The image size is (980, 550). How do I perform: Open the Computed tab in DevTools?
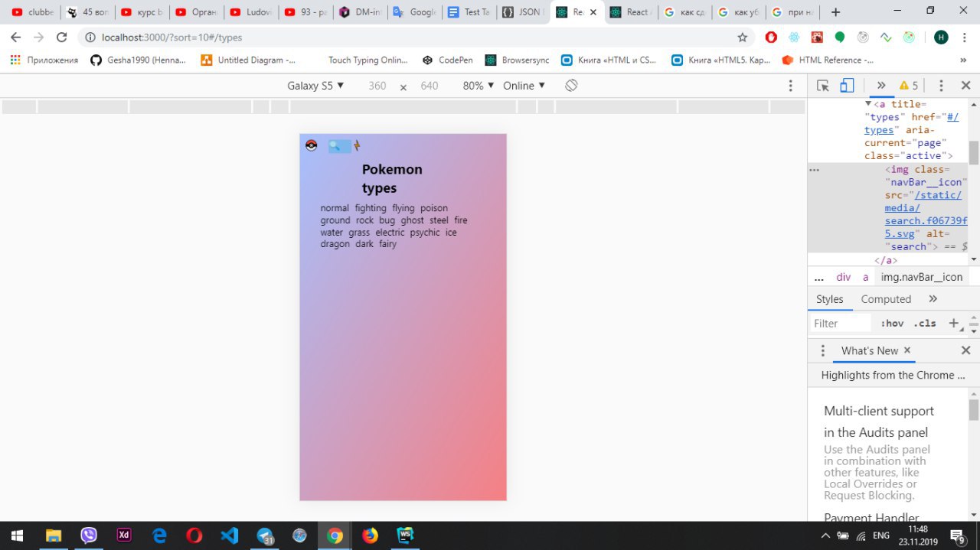pos(886,299)
